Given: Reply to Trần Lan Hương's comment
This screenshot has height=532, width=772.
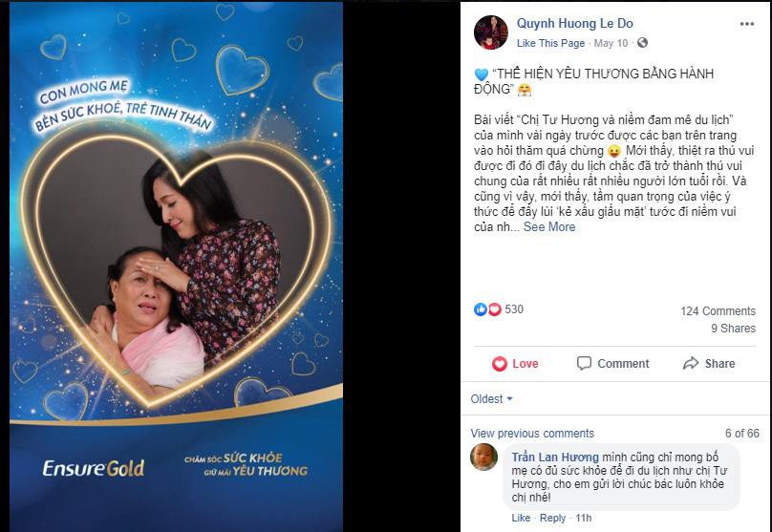Looking at the screenshot, I should tap(552, 518).
